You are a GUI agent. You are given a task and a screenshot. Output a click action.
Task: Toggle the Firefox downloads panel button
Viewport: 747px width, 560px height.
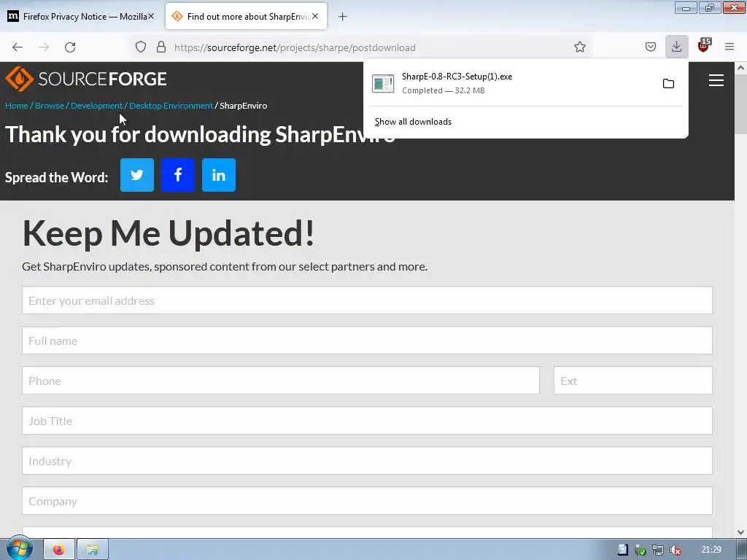click(x=676, y=47)
